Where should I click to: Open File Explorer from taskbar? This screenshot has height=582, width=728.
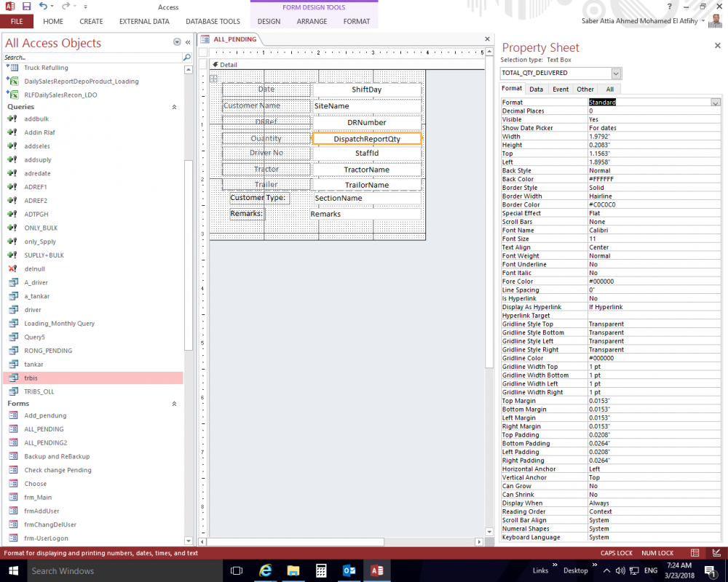point(293,571)
